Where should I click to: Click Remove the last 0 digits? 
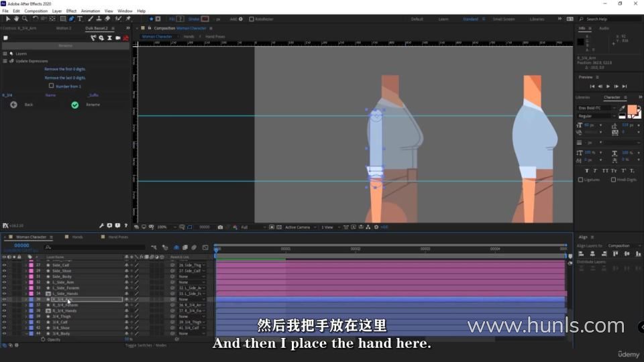pyautogui.click(x=65, y=78)
